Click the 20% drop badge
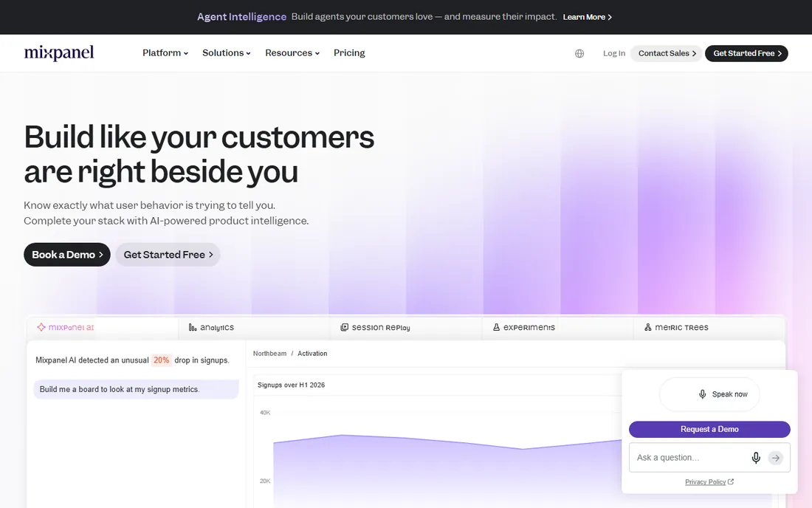 [161, 360]
